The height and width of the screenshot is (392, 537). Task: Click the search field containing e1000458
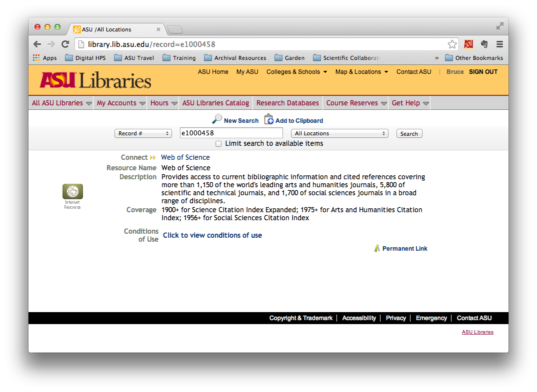[231, 133]
